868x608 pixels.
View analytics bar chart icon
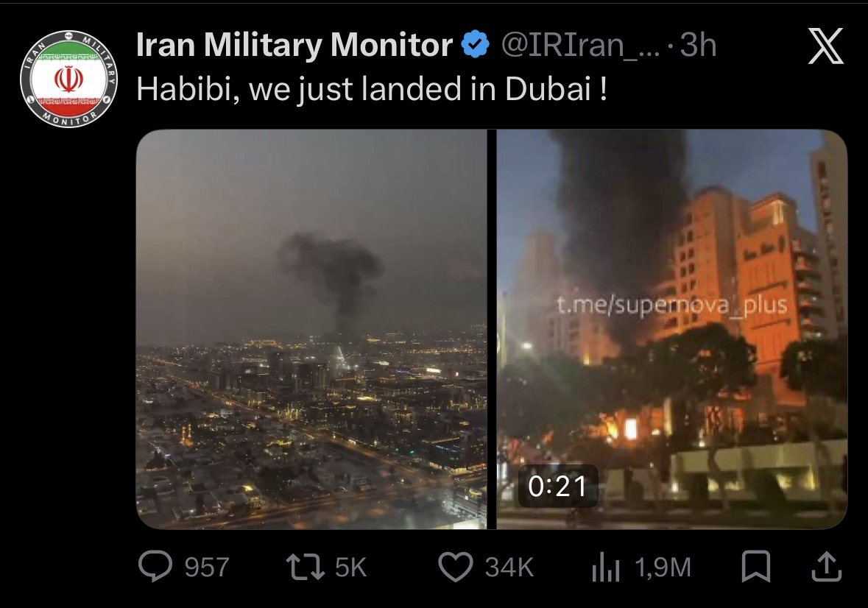tap(606, 567)
